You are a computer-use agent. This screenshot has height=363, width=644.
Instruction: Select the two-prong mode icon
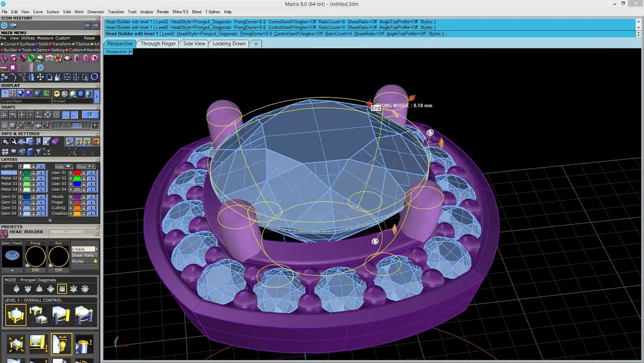(16, 289)
